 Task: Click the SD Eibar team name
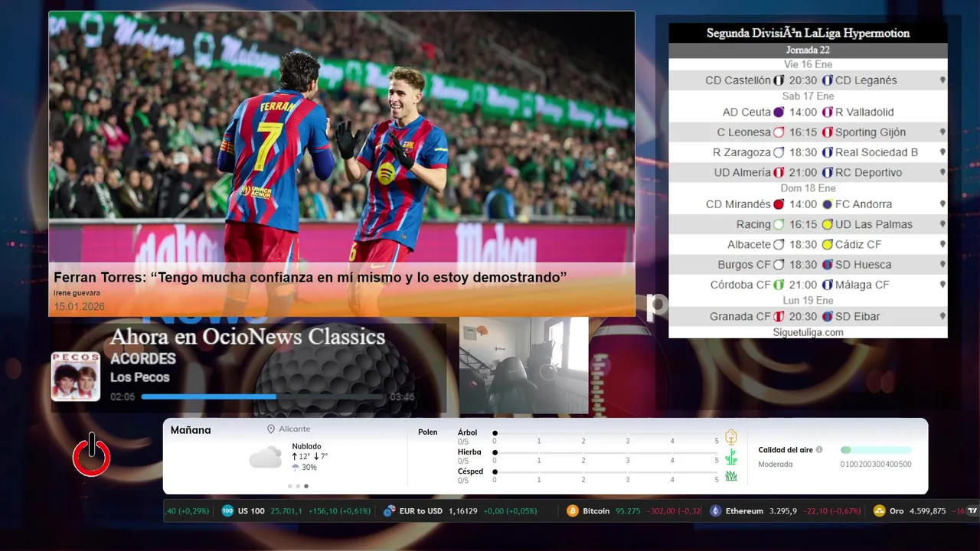(857, 317)
